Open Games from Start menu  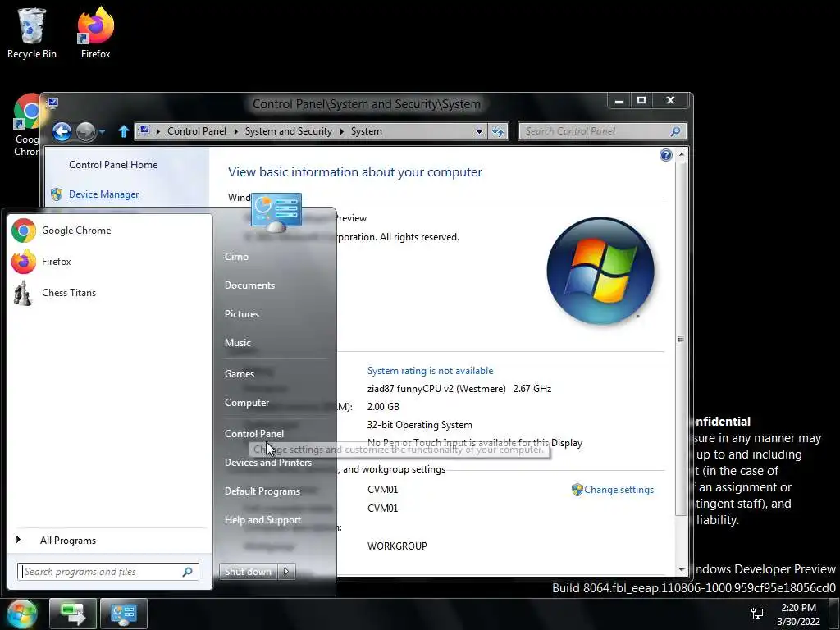tap(240, 374)
